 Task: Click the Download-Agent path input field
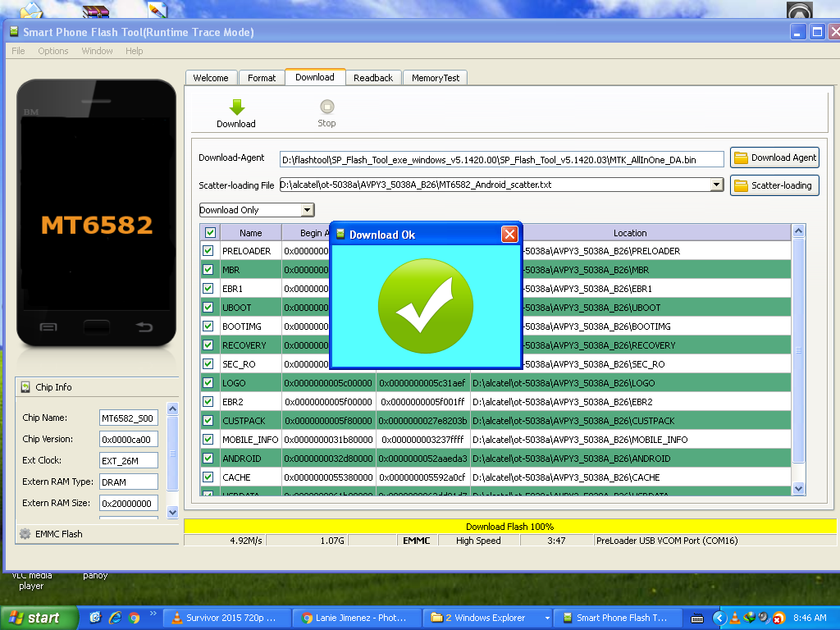[x=501, y=160]
